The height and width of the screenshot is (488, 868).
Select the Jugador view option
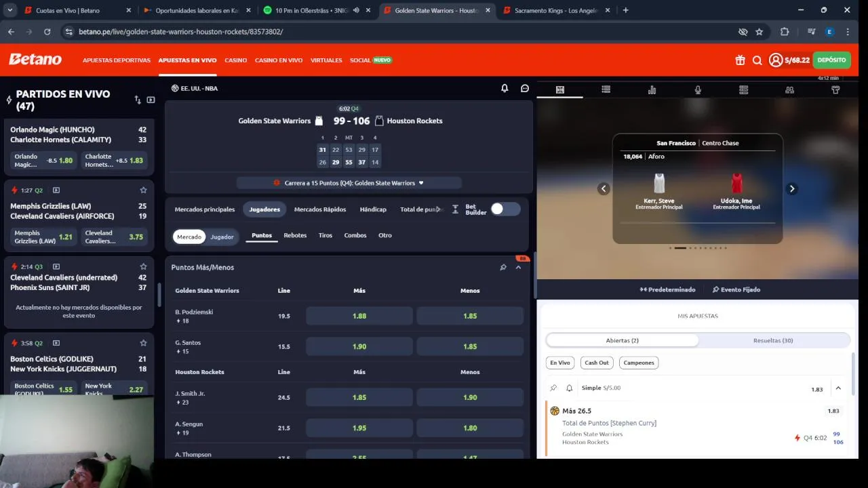(x=222, y=237)
